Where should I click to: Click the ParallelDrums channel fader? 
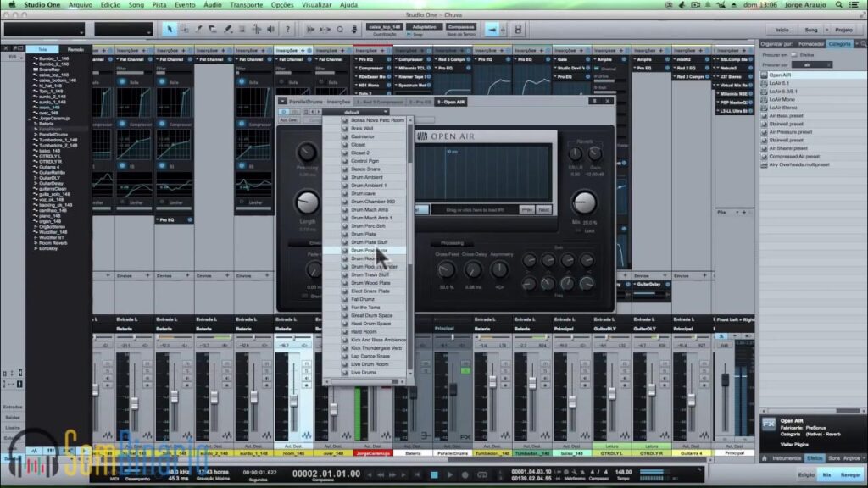[x=453, y=390]
